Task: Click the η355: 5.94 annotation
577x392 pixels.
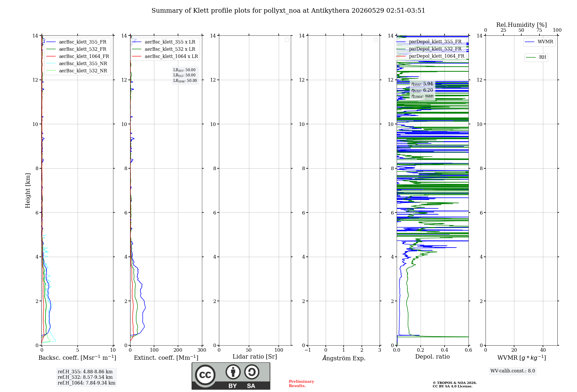Action: click(x=422, y=84)
